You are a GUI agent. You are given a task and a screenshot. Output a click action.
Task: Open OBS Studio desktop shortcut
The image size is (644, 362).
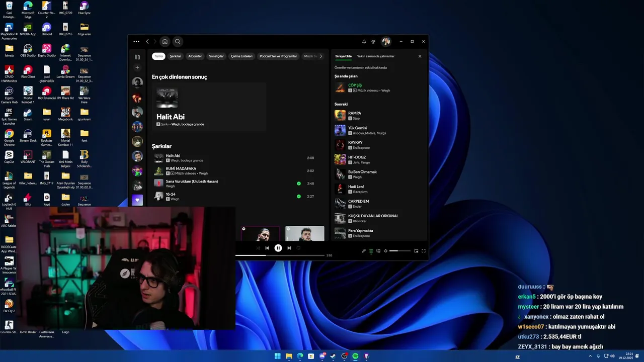[28, 51]
